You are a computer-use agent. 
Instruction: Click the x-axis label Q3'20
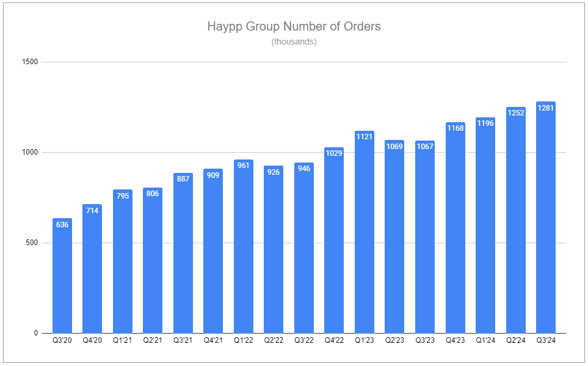coord(62,340)
